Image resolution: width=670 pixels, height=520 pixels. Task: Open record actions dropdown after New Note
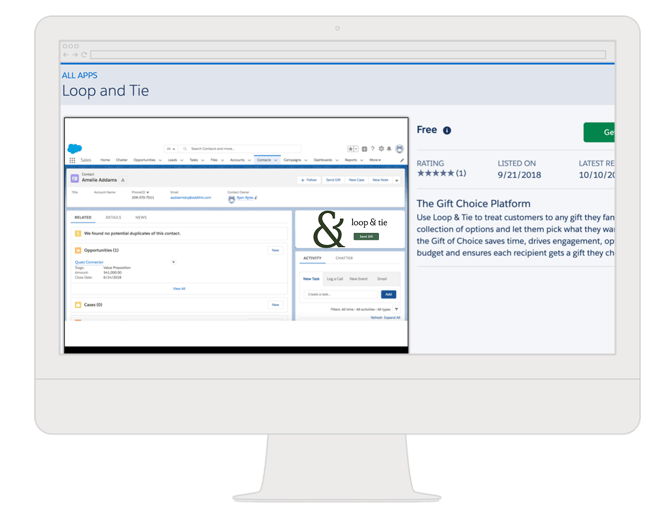click(397, 180)
